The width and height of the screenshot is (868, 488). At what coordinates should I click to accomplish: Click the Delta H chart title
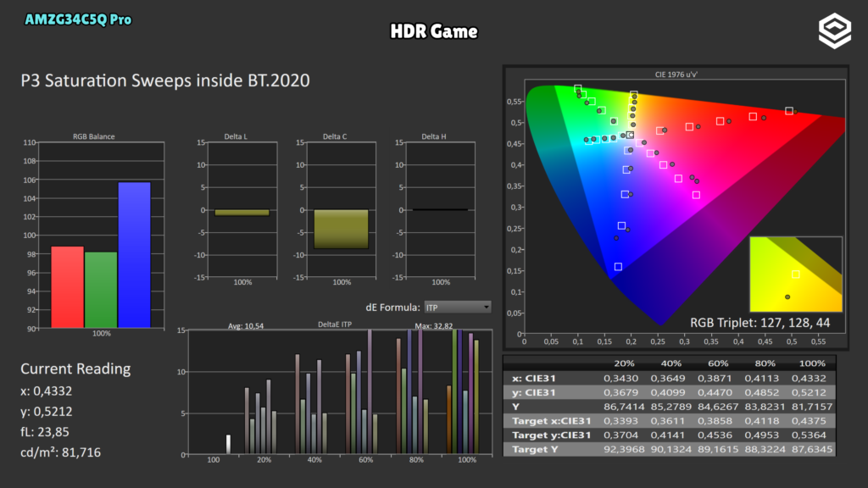click(433, 136)
